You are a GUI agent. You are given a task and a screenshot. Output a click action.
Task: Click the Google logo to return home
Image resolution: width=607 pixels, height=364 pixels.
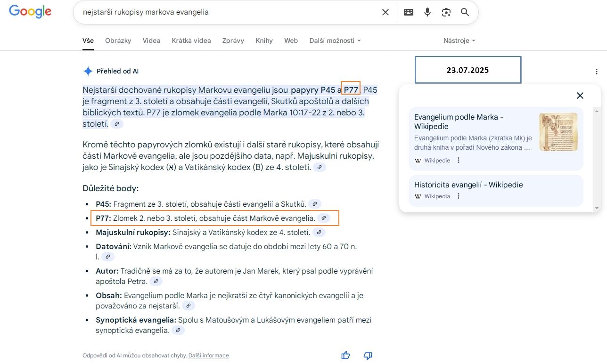(30, 12)
